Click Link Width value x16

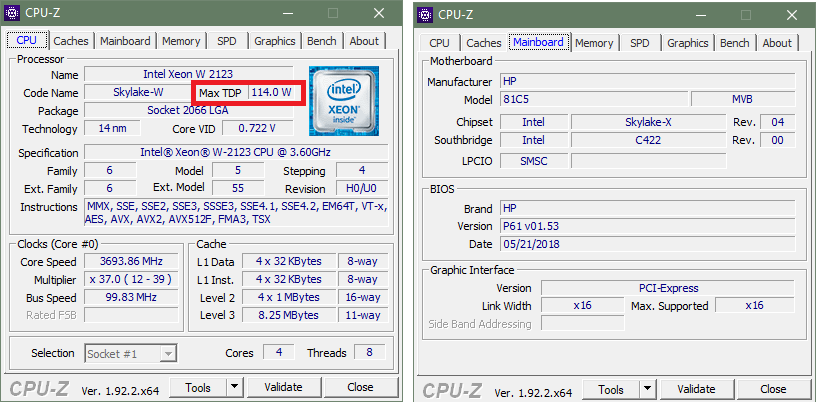pos(583,305)
